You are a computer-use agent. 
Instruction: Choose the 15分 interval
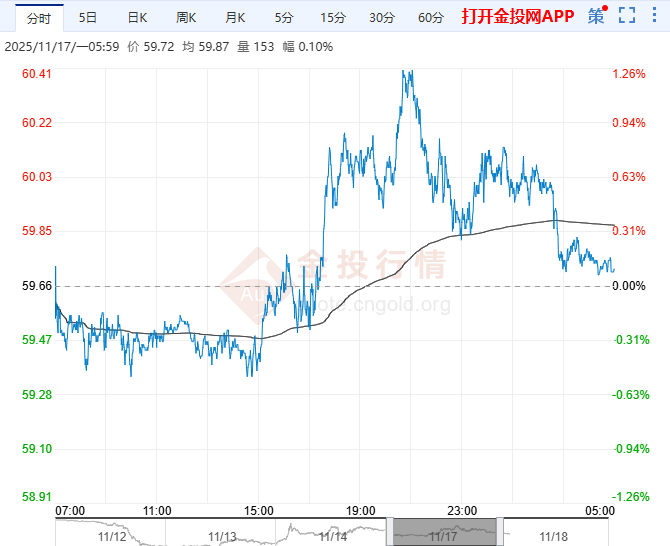tap(332, 18)
